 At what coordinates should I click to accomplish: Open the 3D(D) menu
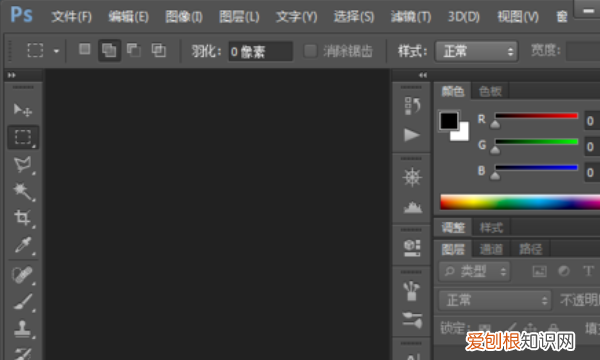[x=464, y=16]
